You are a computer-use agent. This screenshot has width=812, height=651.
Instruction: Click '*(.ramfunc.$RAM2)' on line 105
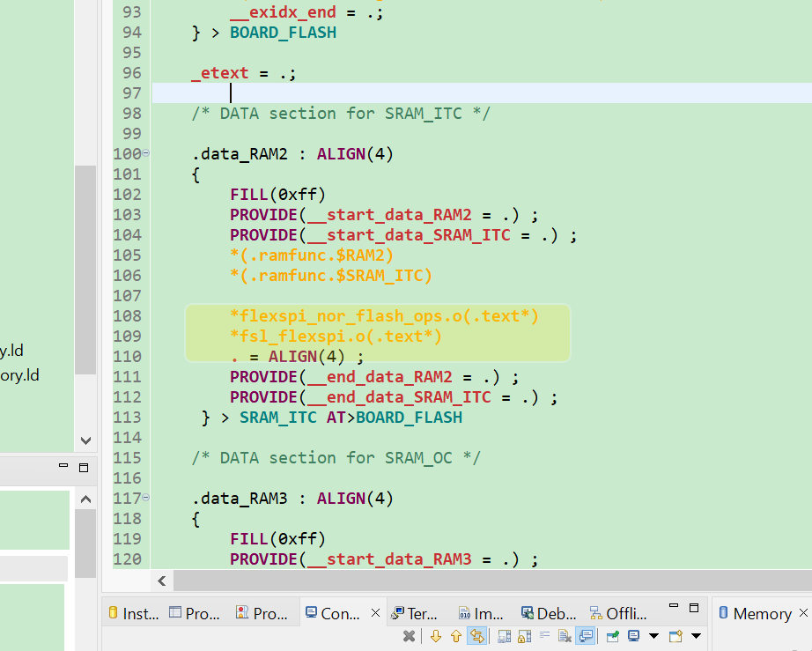pyautogui.click(x=312, y=255)
